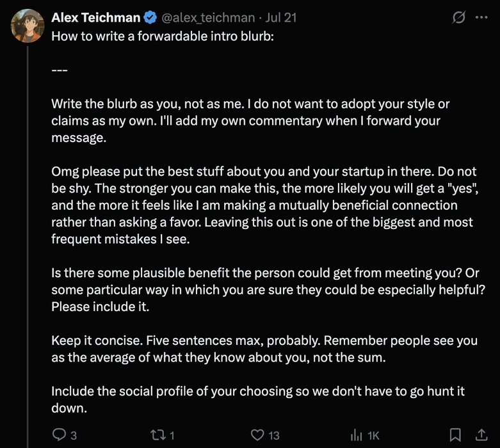Open Alex Teichman's profile avatar

point(28,24)
